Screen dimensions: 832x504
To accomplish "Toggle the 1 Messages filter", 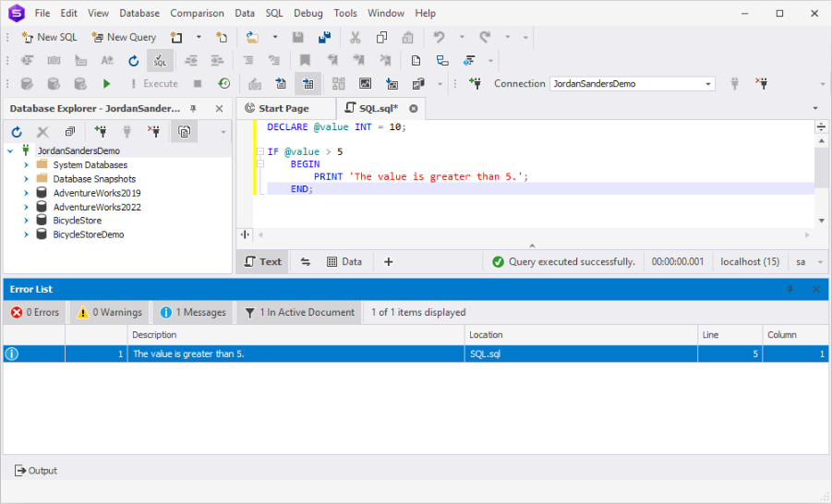I will (193, 312).
